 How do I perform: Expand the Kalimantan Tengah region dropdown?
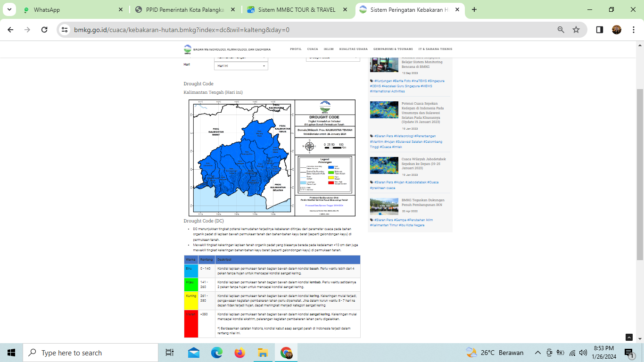pos(241,59)
